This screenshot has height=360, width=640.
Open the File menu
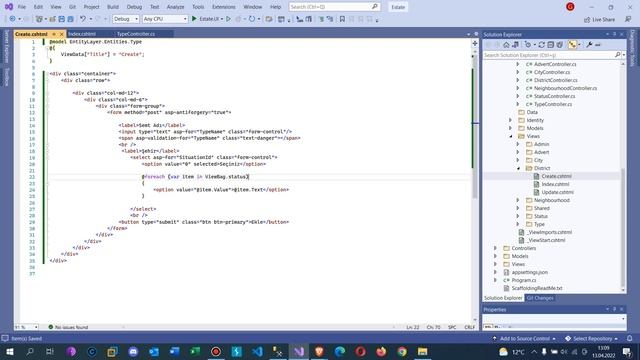(22, 7)
